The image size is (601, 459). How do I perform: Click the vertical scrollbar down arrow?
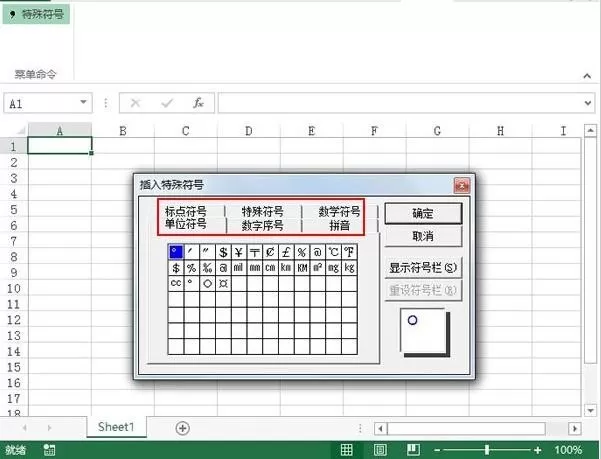(590, 410)
